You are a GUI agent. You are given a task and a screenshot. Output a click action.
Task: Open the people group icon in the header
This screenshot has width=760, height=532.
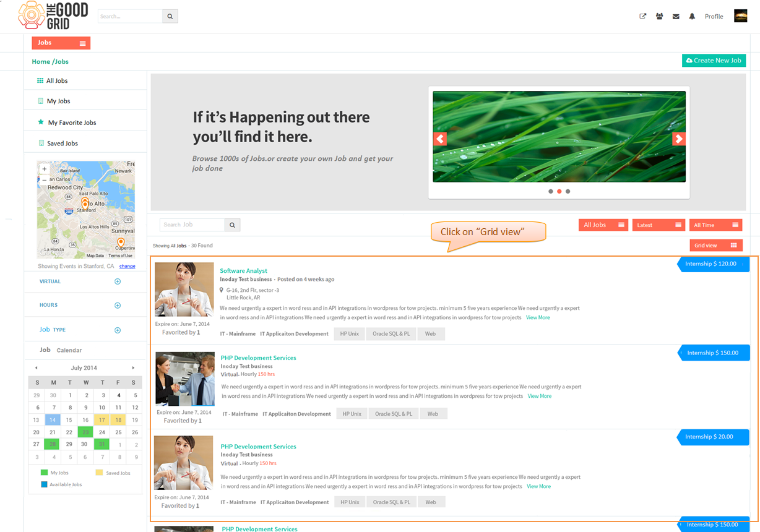660,16
